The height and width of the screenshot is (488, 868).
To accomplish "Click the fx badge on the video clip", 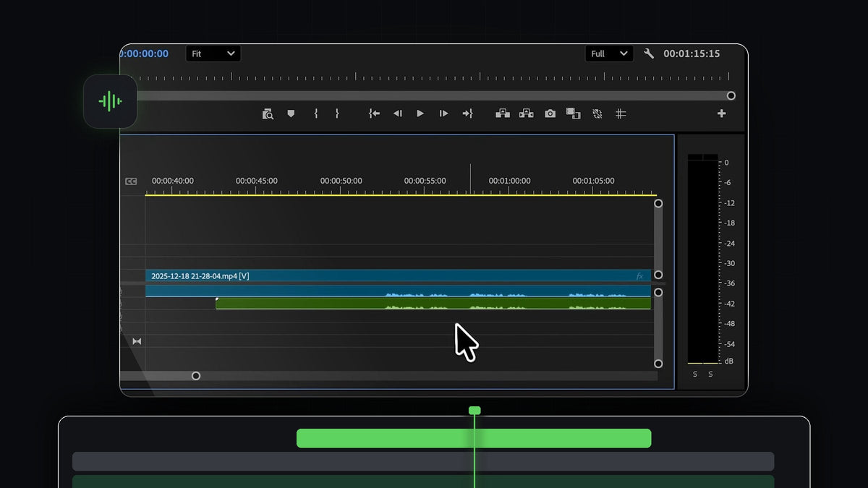I will [639, 276].
